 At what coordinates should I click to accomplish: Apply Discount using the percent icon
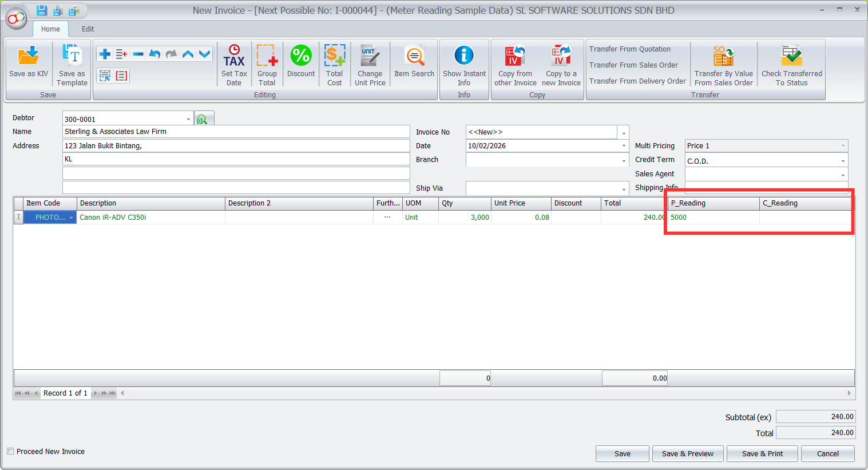tap(301, 57)
